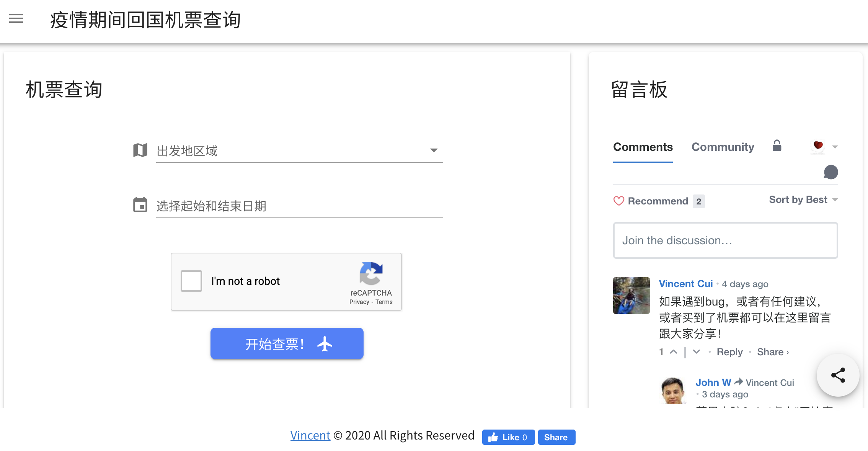Click the calendar icon beside date range field
This screenshot has height=451, width=868.
[140, 205]
